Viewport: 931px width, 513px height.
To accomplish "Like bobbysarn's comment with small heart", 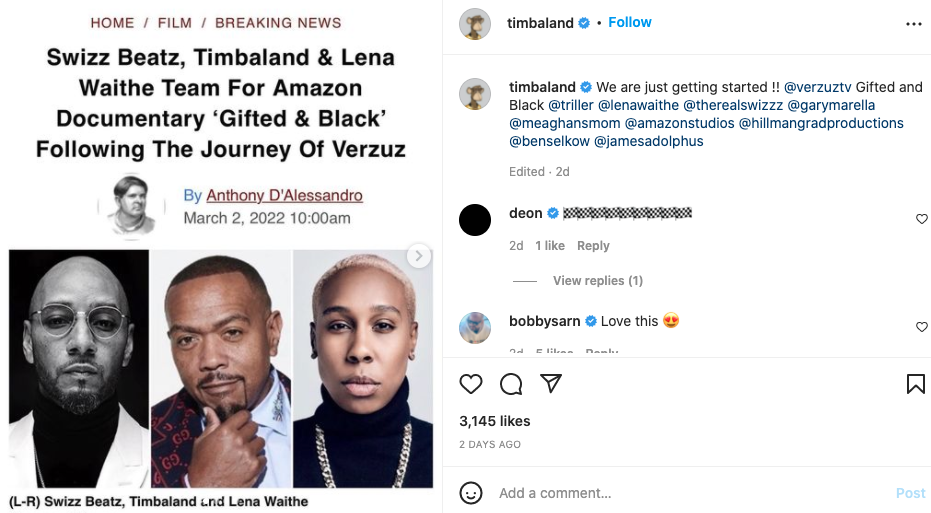I will click(922, 327).
